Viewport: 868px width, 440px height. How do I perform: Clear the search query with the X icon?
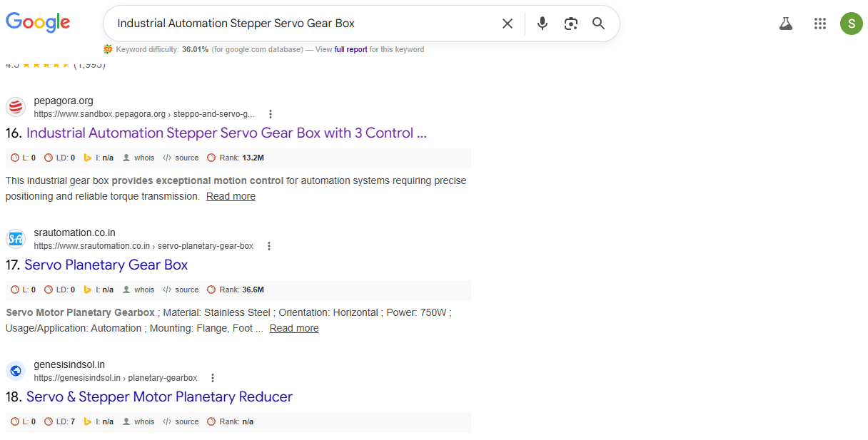tap(508, 24)
